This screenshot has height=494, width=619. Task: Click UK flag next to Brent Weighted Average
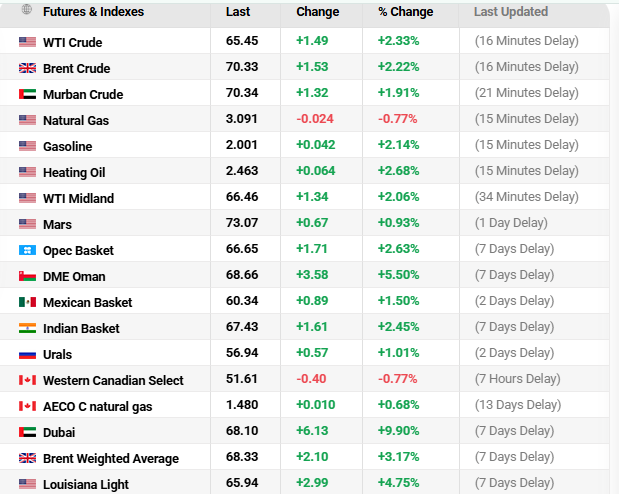(x=27, y=458)
